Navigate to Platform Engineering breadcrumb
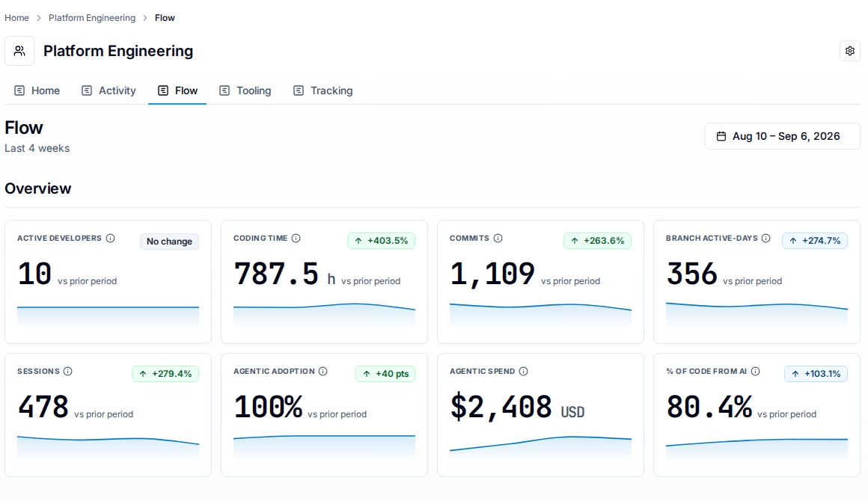The width and height of the screenshot is (868, 501). coord(92,18)
